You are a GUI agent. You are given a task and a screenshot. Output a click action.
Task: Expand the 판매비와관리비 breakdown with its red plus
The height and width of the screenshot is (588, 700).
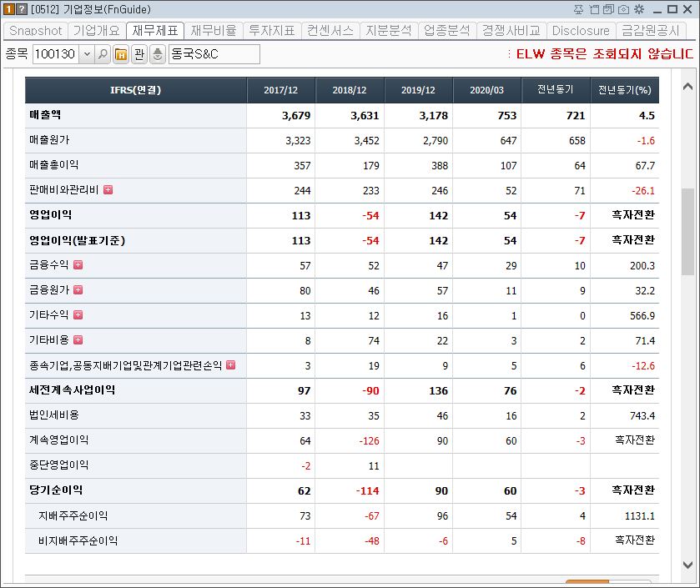pos(109,190)
